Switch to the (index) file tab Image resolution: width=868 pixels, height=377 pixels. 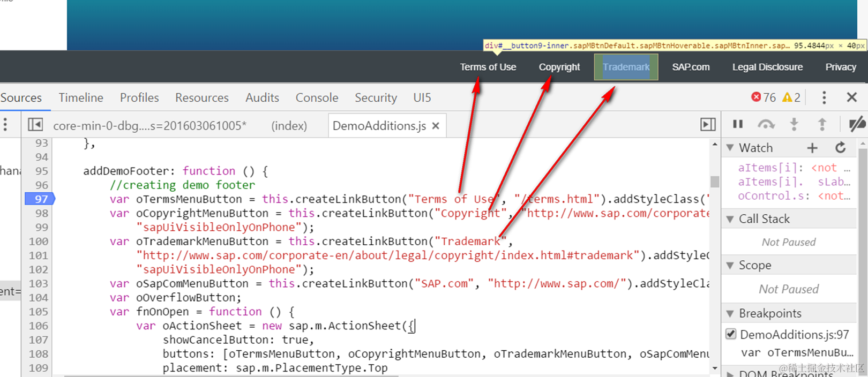289,126
